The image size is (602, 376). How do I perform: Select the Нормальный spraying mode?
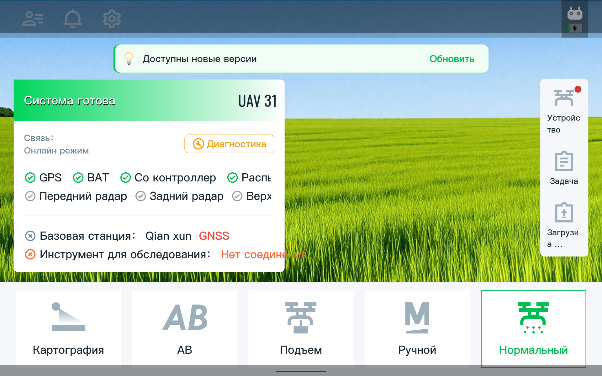coord(533,328)
